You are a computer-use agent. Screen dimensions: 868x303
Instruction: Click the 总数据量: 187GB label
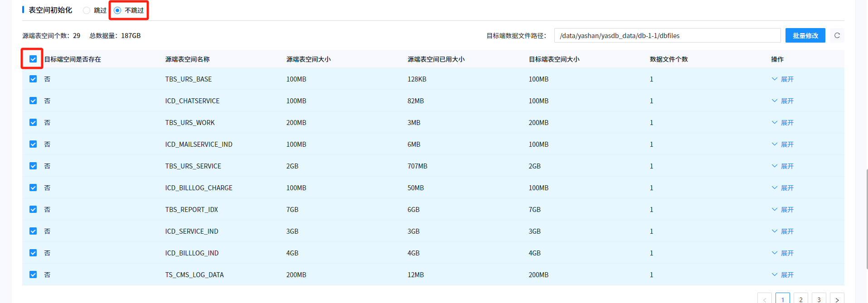[x=115, y=36]
